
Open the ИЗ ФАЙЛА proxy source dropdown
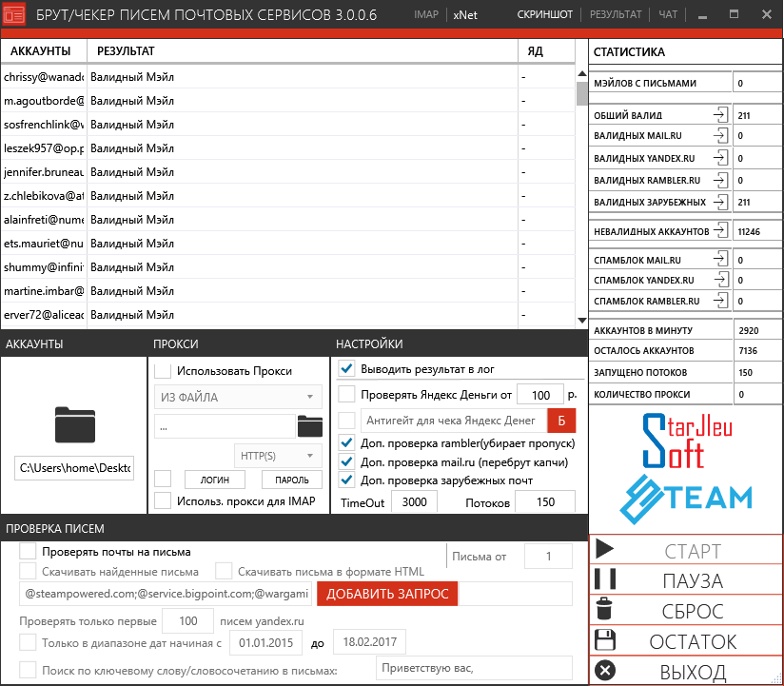coord(238,397)
